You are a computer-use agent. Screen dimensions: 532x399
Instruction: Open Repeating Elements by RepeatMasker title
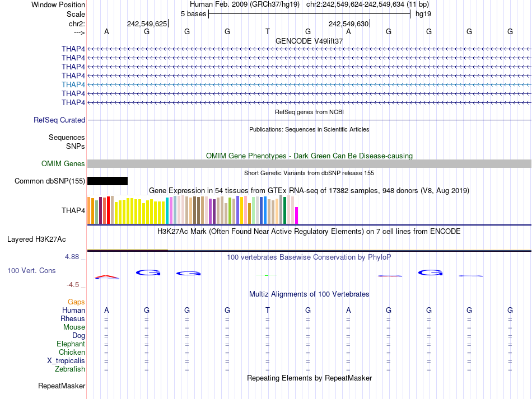[x=309, y=378]
